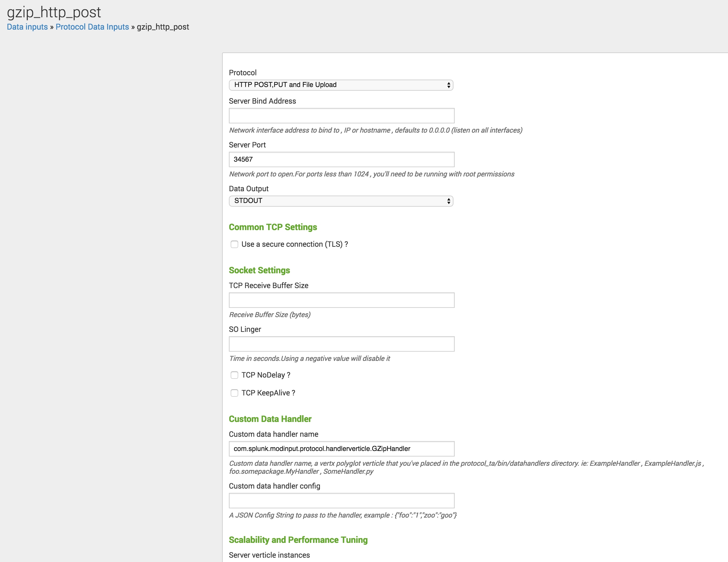Click the Socket Settings heading
Screen dimensions: 728x562
(259, 270)
